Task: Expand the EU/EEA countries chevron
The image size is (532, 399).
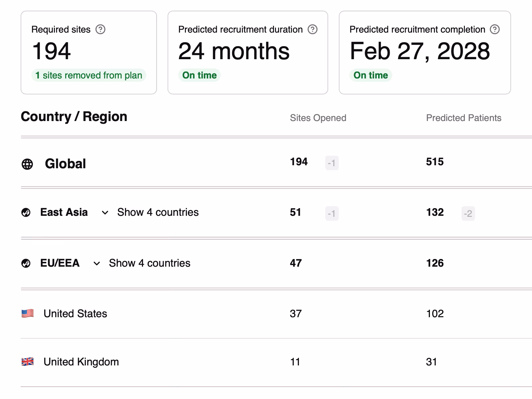Action: (97, 264)
